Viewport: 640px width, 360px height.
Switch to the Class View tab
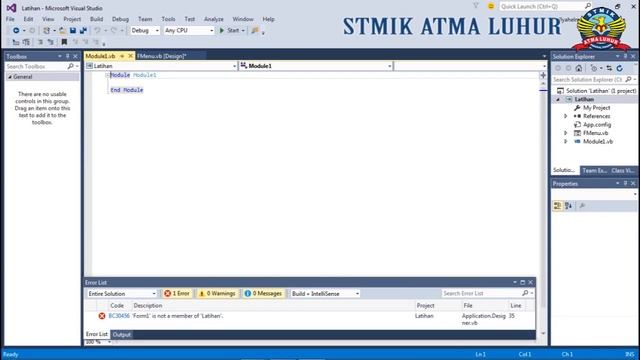click(x=623, y=171)
